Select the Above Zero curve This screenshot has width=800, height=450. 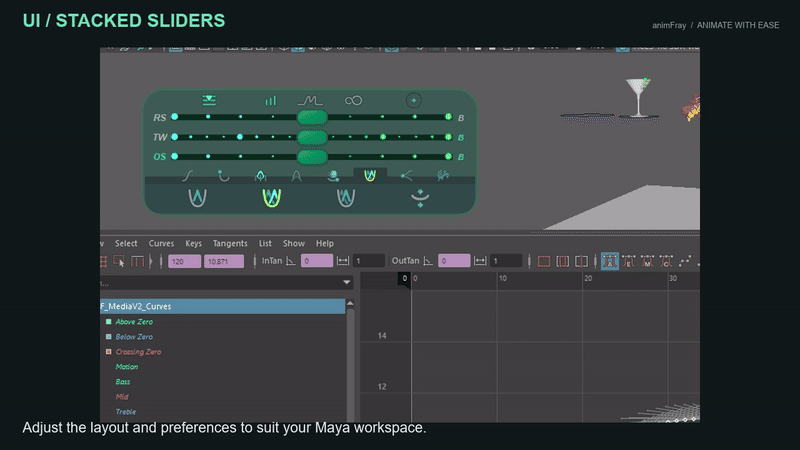click(134, 322)
